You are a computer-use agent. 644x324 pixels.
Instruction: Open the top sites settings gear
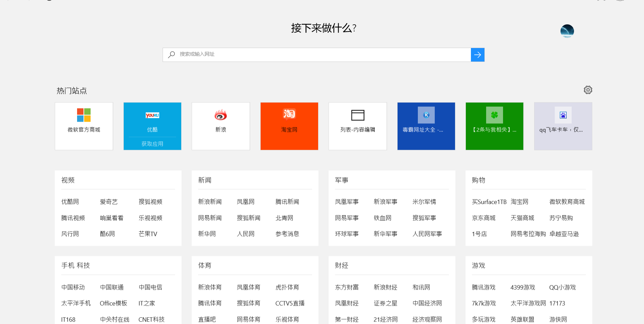(588, 90)
